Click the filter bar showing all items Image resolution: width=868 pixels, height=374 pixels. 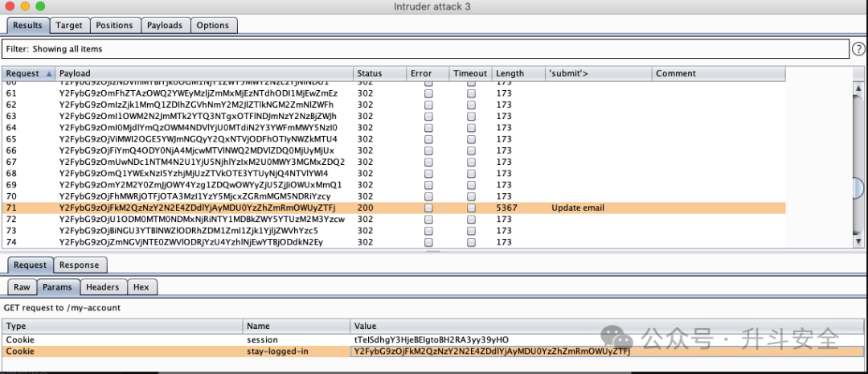pos(425,49)
